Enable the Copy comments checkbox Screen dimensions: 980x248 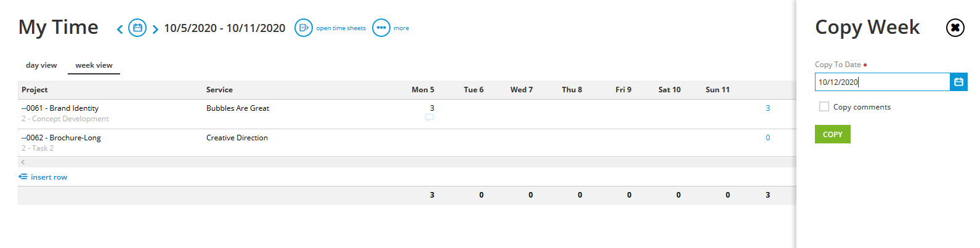click(x=824, y=106)
